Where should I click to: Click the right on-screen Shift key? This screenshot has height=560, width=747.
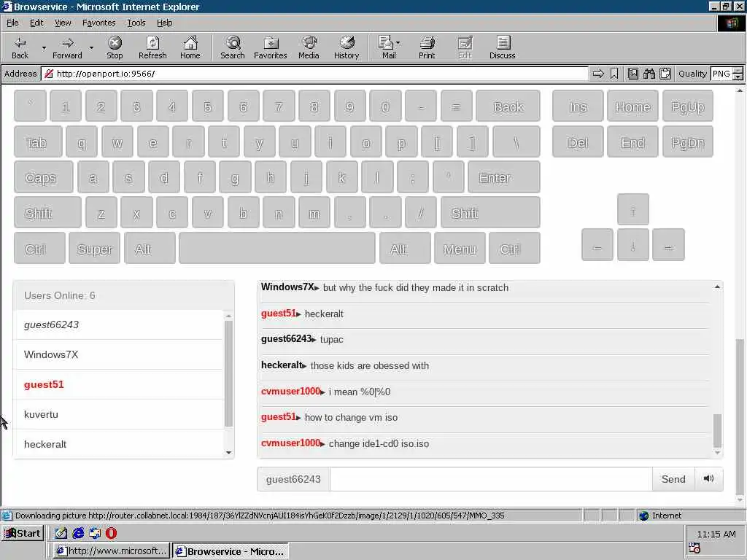tap(490, 212)
